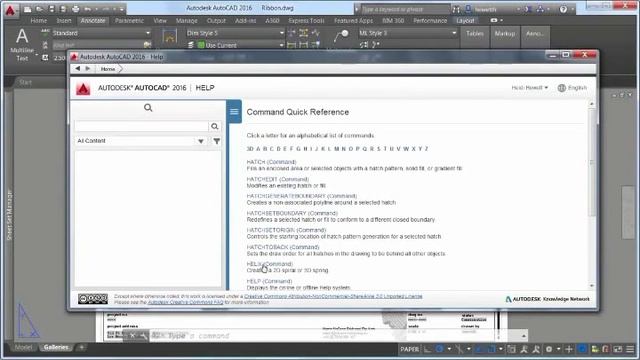Switch to the Model layout tab
Screen dimensions: 640x360
click(x=23, y=347)
